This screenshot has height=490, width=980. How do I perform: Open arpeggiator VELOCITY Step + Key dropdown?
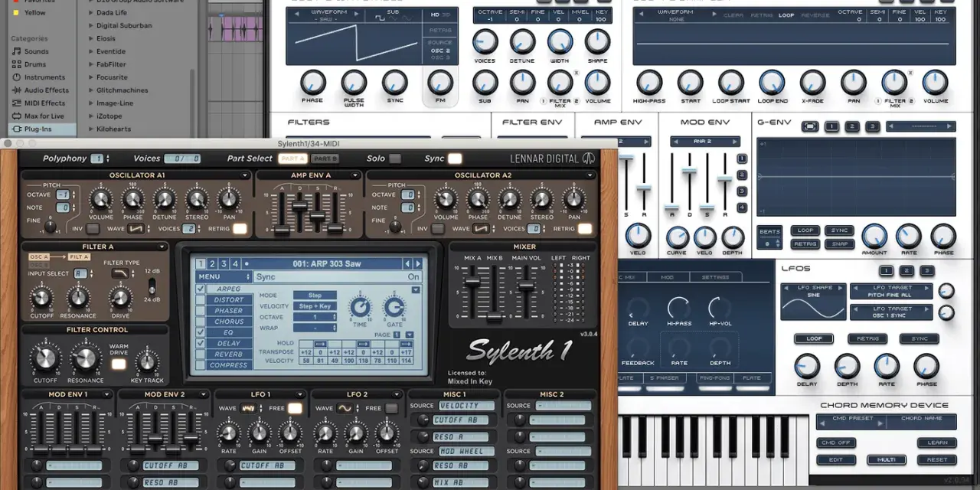pos(315,305)
